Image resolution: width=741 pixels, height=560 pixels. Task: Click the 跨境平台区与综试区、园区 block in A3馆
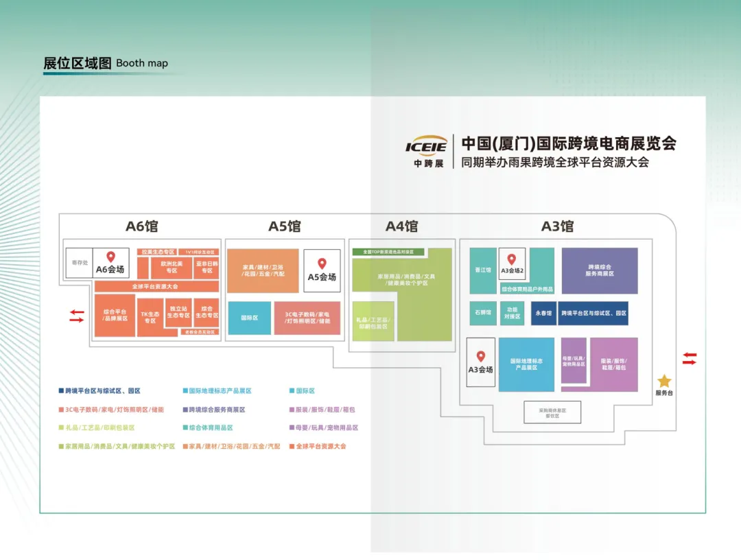point(593,314)
